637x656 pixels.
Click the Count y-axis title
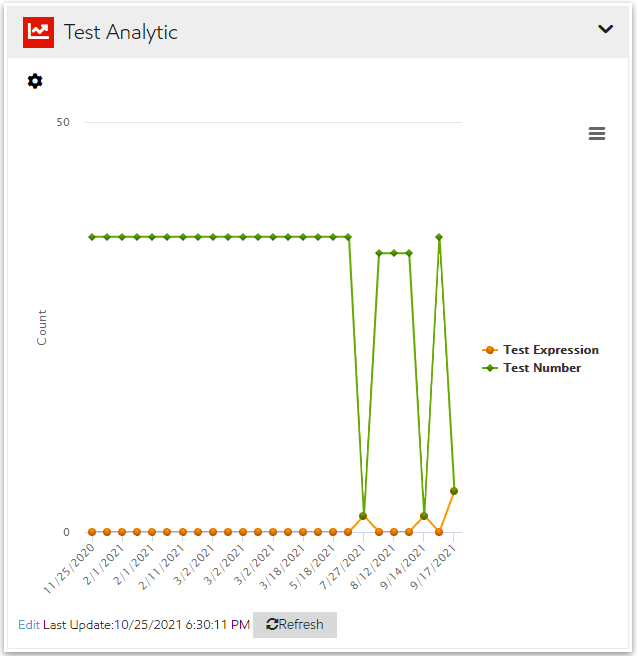(42, 328)
